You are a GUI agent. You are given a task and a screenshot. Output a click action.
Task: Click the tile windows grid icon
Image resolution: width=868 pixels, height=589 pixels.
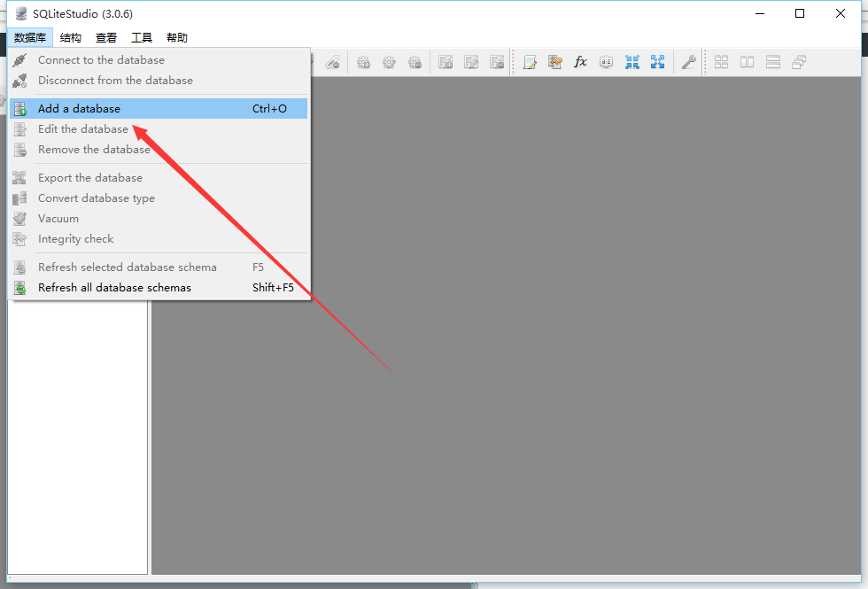pyautogui.click(x=721, y=62)
